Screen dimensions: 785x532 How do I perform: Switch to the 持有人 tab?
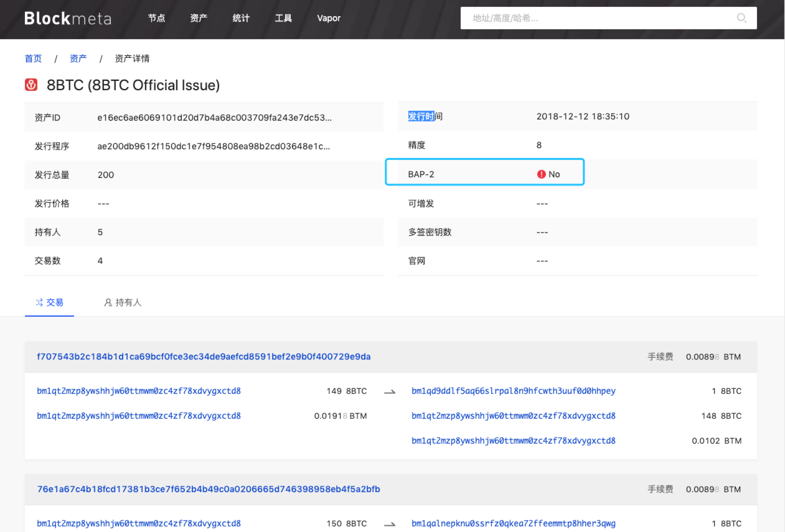coord(123,302)
